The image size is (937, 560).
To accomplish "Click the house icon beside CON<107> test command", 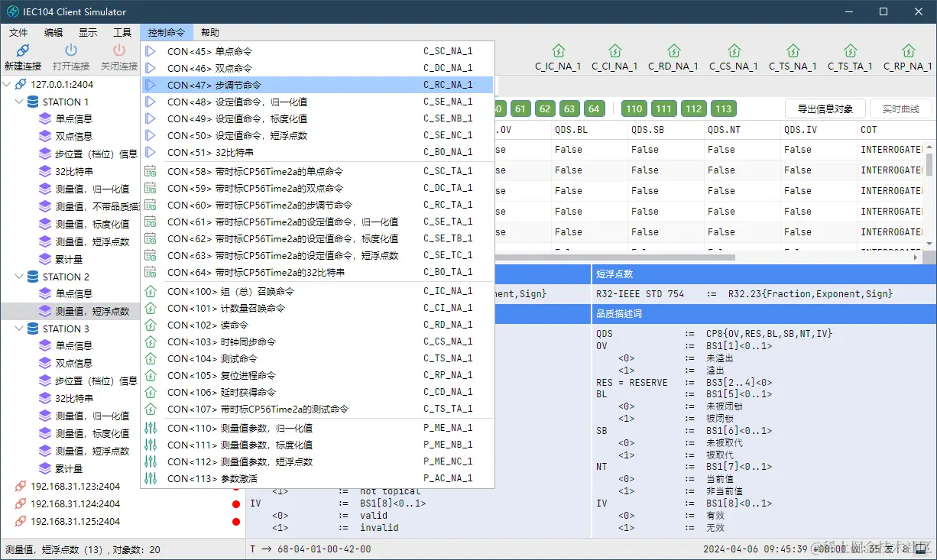I will pyautogui.click(x=151, y=409).
